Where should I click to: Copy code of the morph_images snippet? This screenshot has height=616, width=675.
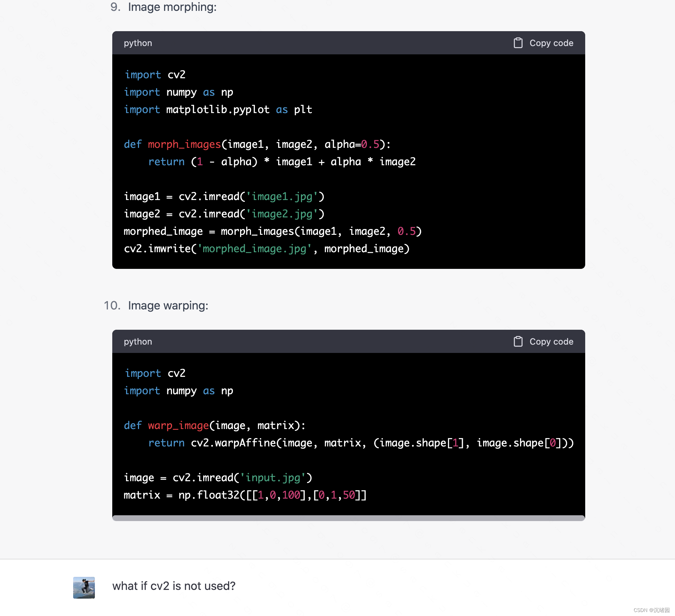click(543, 43)
